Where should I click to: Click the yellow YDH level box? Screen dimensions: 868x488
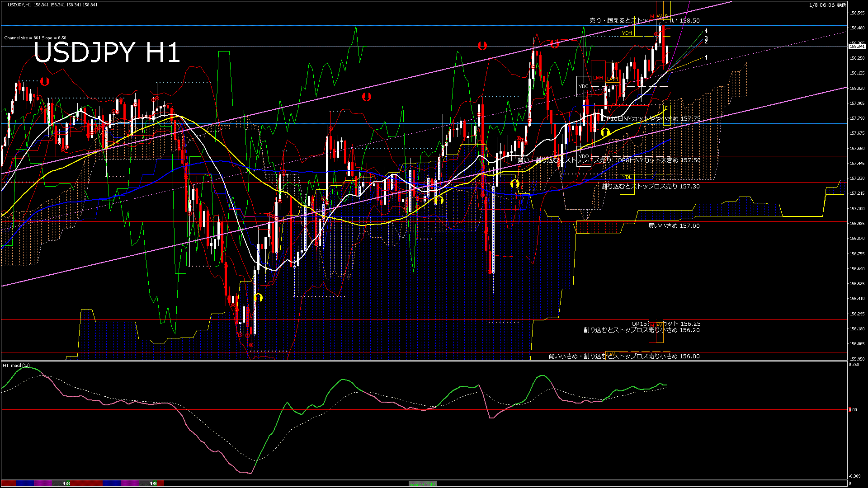point(627,33)
